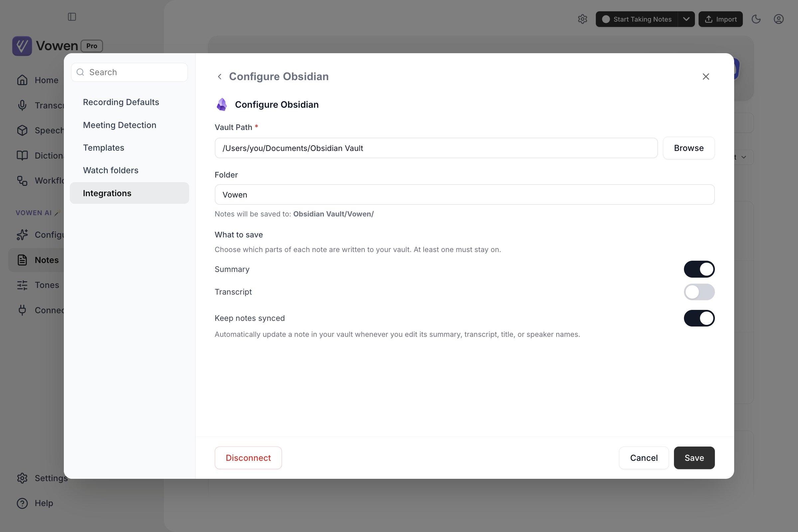Select the Integrations settings section
This screenshot has height=532, width=798.
coord(129,193)
